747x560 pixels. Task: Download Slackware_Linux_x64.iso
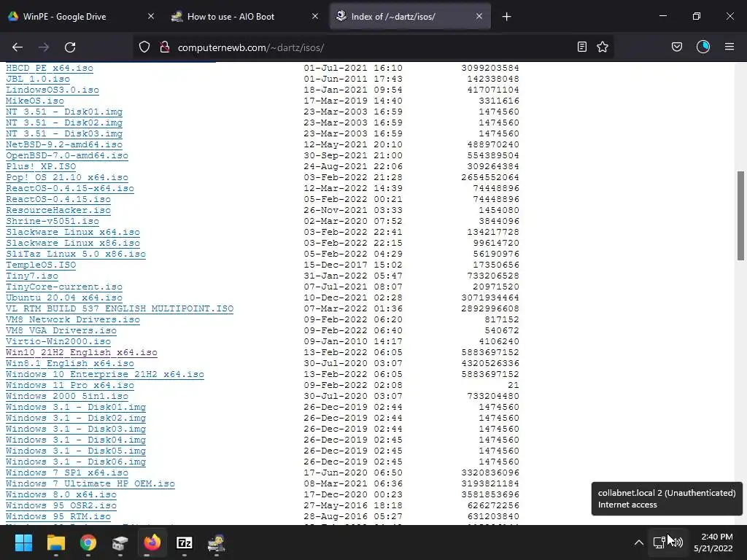[x=73, y=233]
